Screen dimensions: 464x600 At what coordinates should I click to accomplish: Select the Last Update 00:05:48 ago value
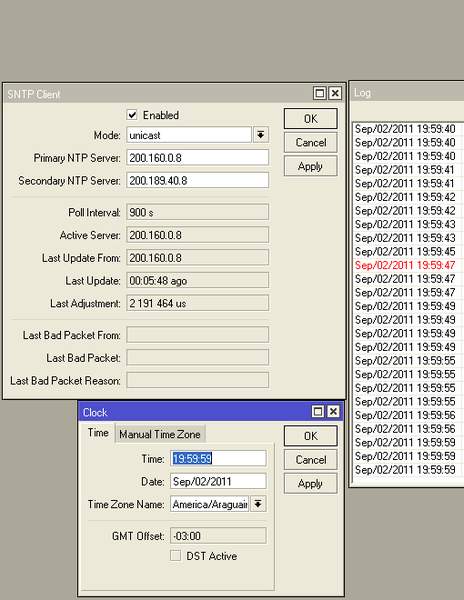point(197,280)
